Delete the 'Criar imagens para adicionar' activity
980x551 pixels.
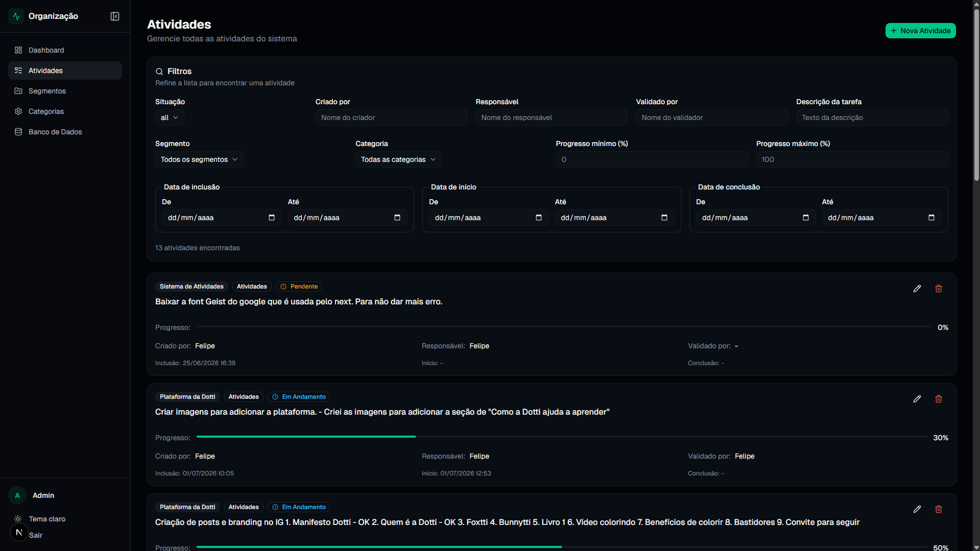(939, 399)
